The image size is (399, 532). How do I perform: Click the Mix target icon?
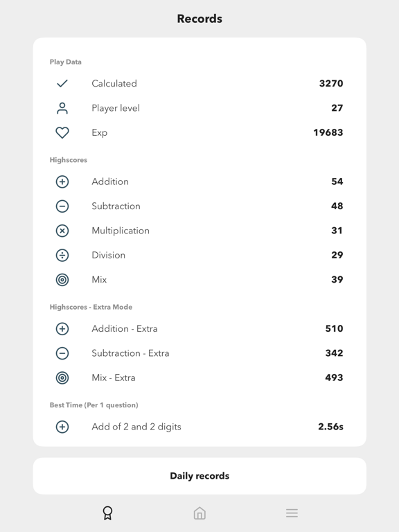[62, 280]
